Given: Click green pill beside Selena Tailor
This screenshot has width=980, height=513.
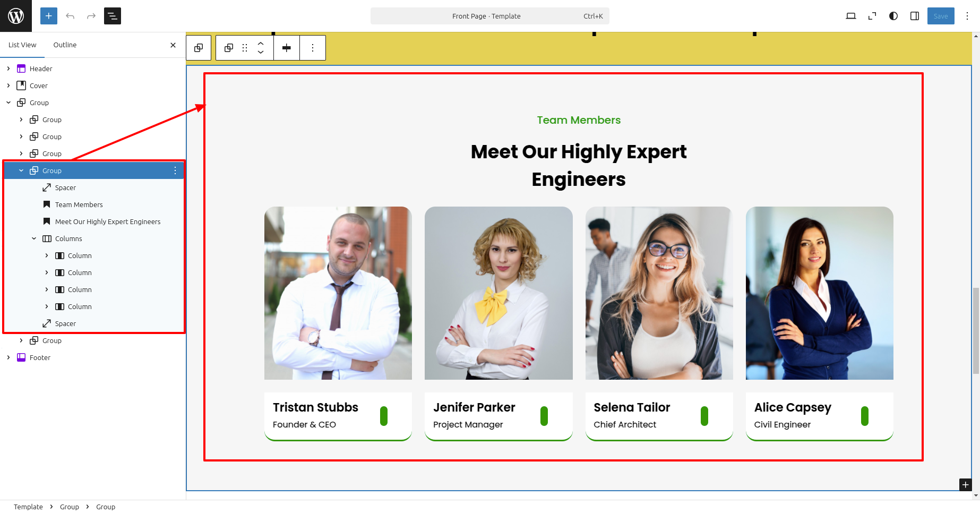Looking at the screenshot, I should tap(704, 416).
